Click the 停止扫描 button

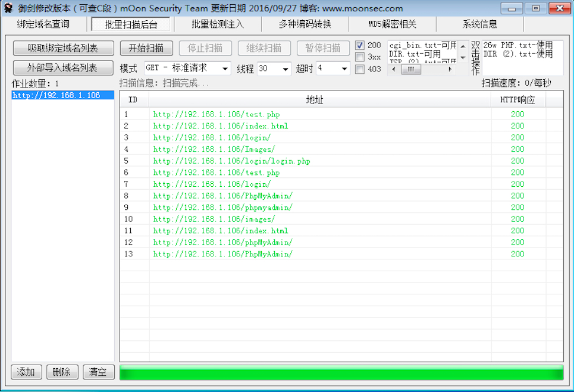[205, 48]
